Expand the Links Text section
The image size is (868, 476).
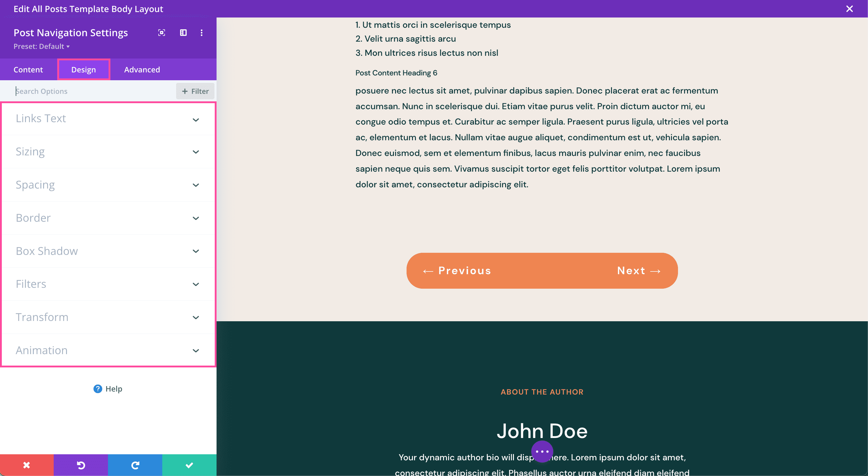coord(108,119)
